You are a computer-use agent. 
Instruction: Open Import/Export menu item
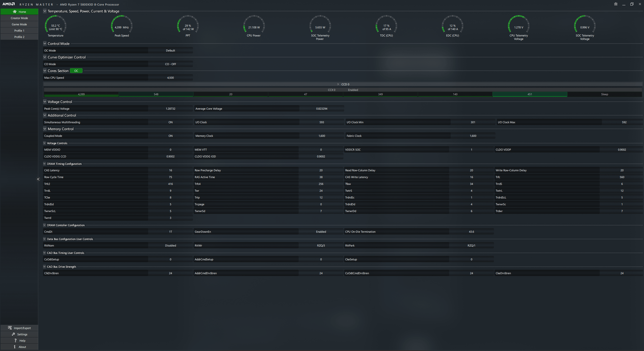click(19, 328)
